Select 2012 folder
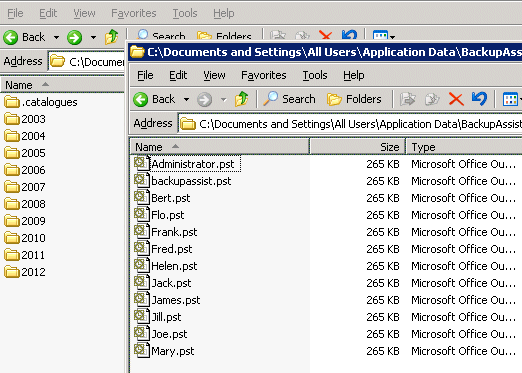Viewport: 522px width, 373px height. [25, 272]
